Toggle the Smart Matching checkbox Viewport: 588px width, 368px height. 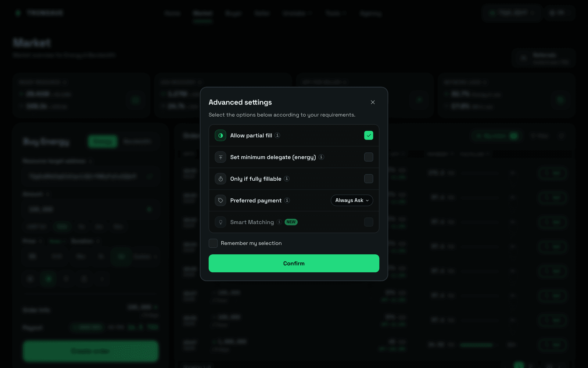[x=369, y=222]
